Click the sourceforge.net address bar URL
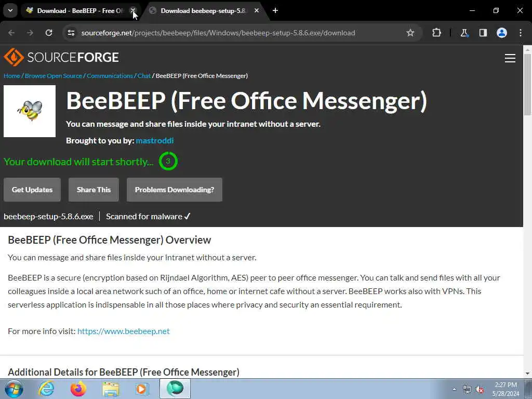 pos(218,33)
